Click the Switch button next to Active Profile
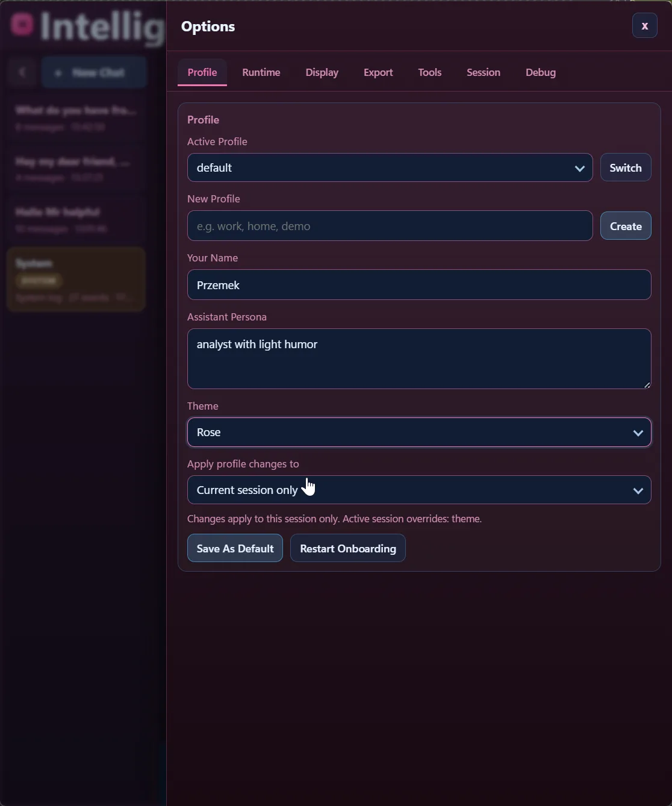This screenshot has width=672, height=806. tap(625, 167)
